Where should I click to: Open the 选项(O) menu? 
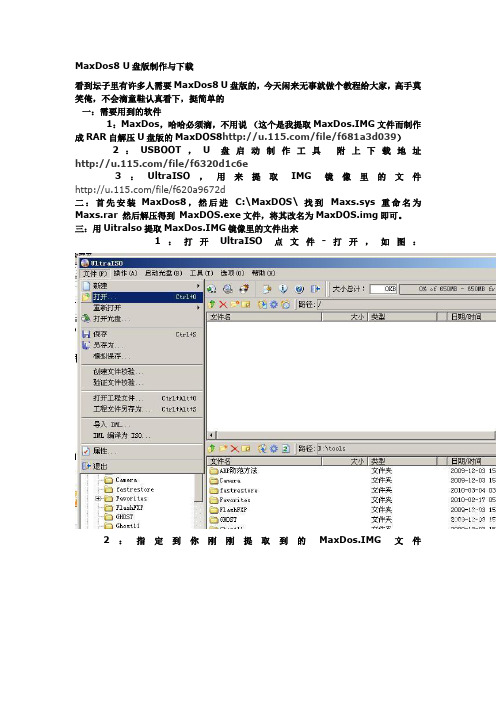(233, 273)
